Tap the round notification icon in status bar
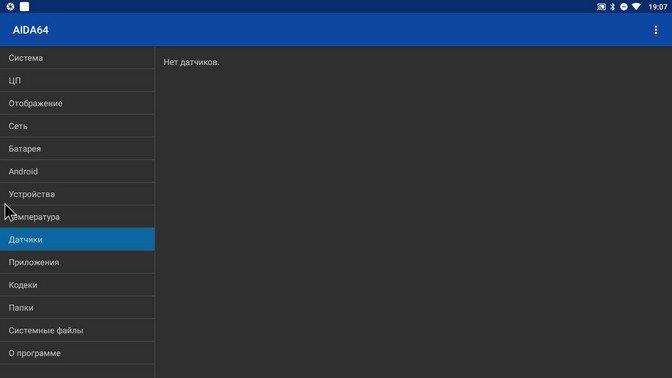This screenshot has height=378, width=672. coord(10,6)
